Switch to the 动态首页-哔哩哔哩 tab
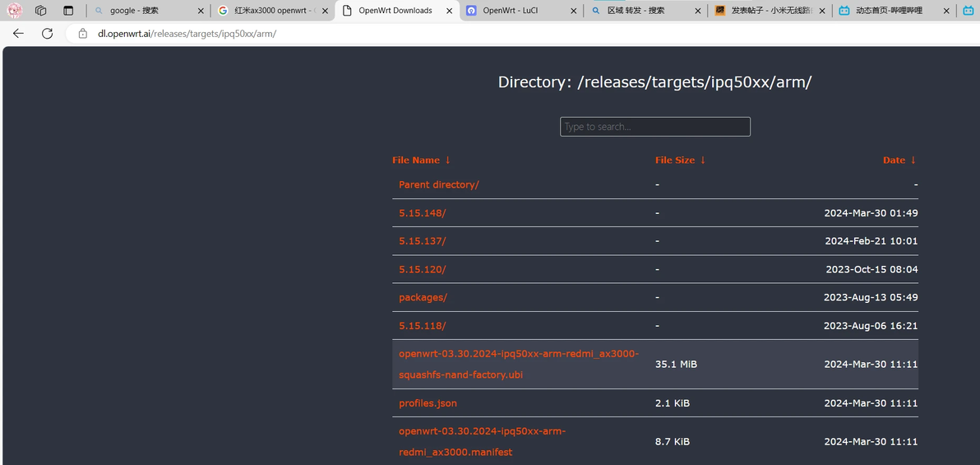This screenshot has width=980, height=465. coord(895,11)
